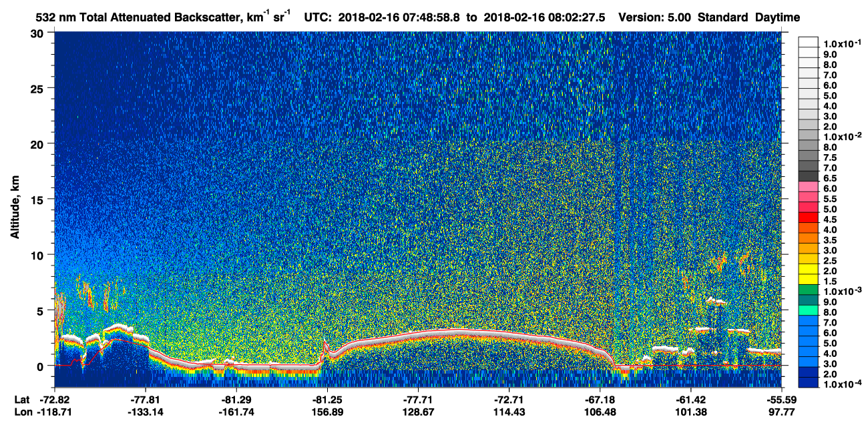This screenshot has width=868, height=445.
Task: Click the longitude value 106.48
Action: pos(600,412)
